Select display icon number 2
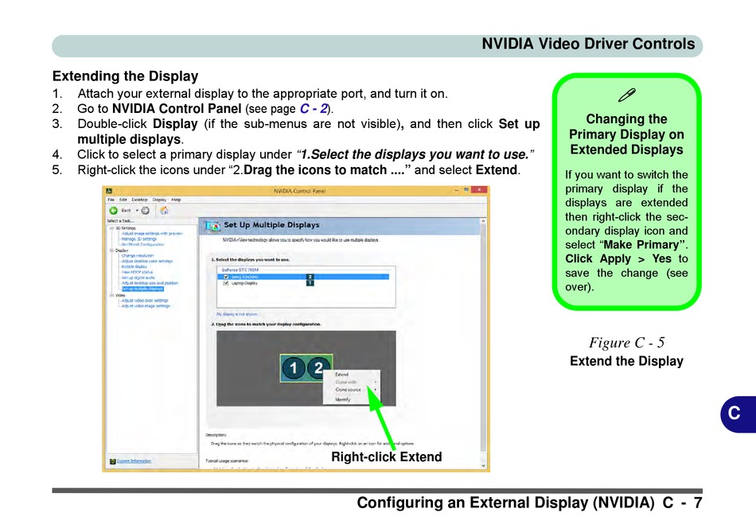 click(x=318, y=368)
